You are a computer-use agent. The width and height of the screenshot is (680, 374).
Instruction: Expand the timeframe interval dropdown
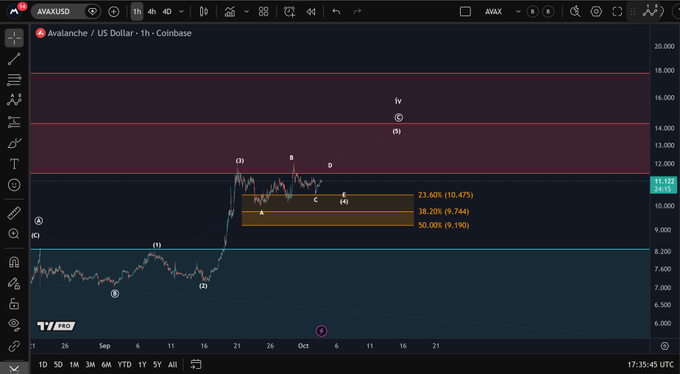pyautogui.click(x=181, y=12)
